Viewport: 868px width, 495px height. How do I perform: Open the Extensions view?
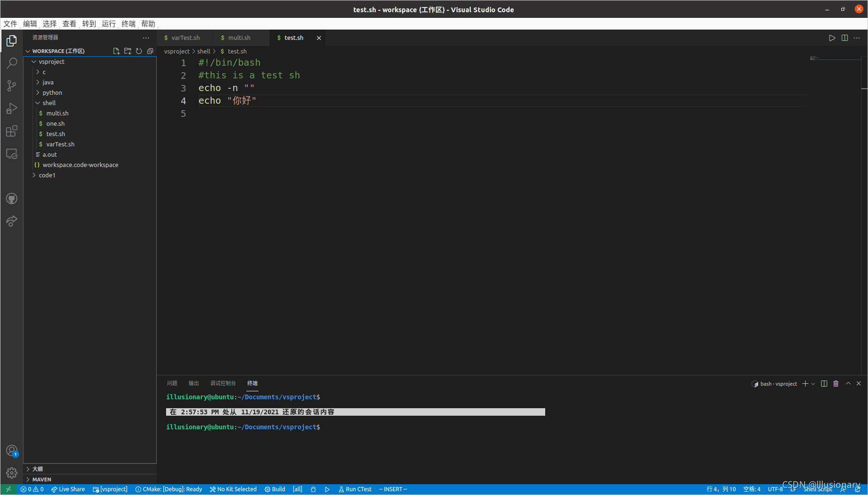[12, 131]
